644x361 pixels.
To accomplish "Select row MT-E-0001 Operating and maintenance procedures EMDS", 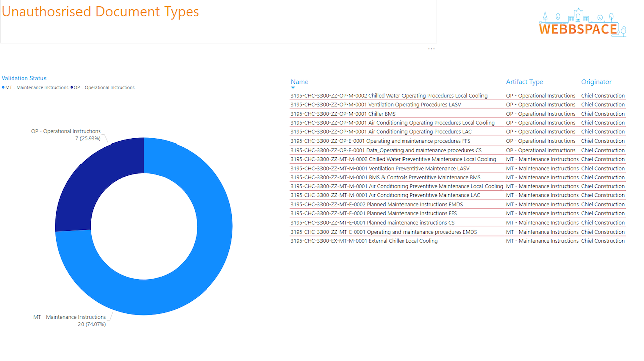I will (x=458, y=232).
